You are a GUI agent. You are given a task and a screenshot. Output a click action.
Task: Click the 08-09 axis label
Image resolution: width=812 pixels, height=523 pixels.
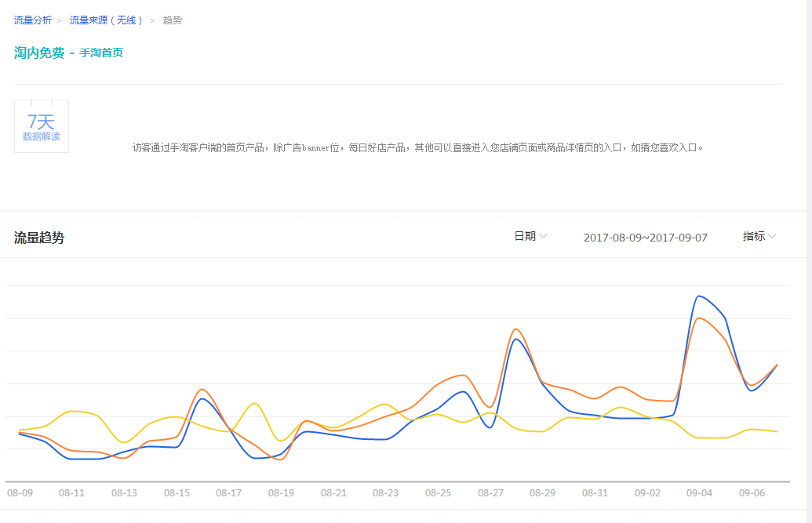point(20,493)
